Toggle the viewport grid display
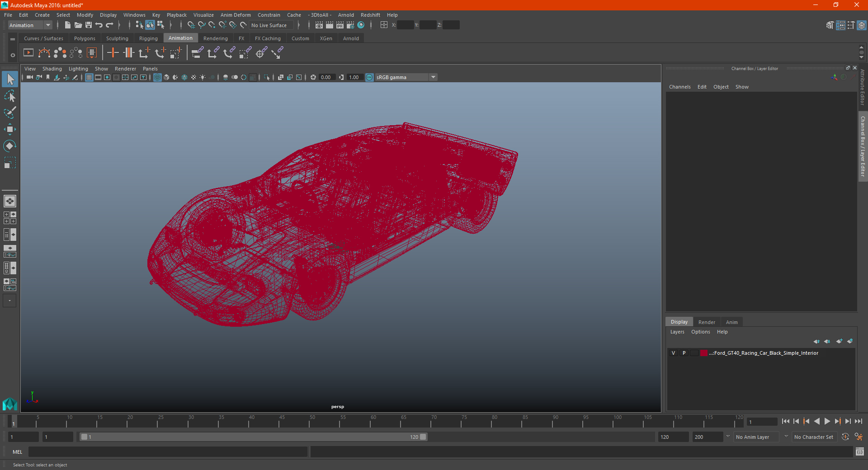868x470 pixels. (89, 77)
